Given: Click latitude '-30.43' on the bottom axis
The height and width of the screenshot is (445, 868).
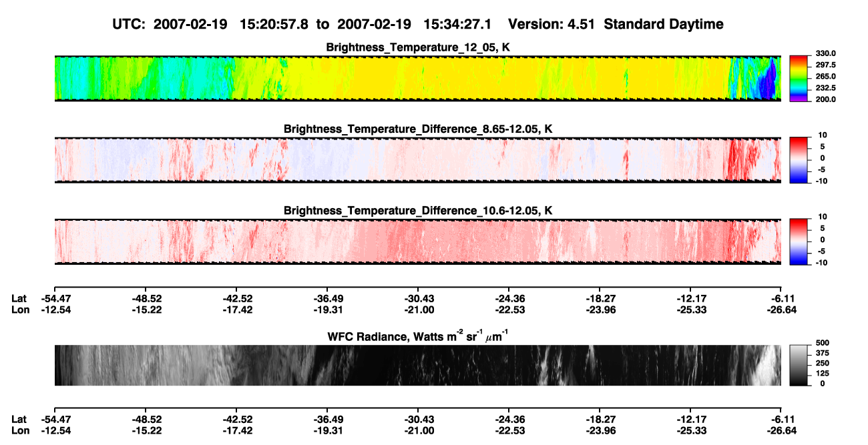Looking at the screenshot, I should point(418,420).
